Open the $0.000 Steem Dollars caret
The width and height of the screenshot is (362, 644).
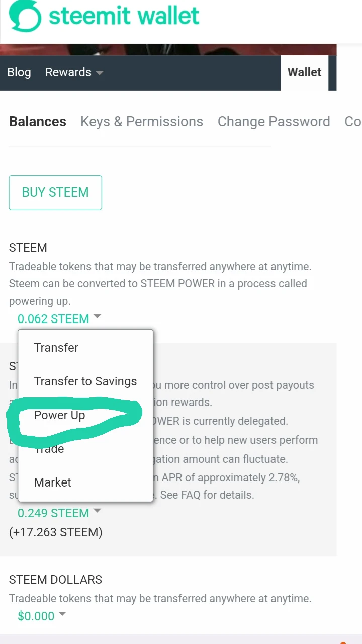pyautogui.click(x=62, y=613)
